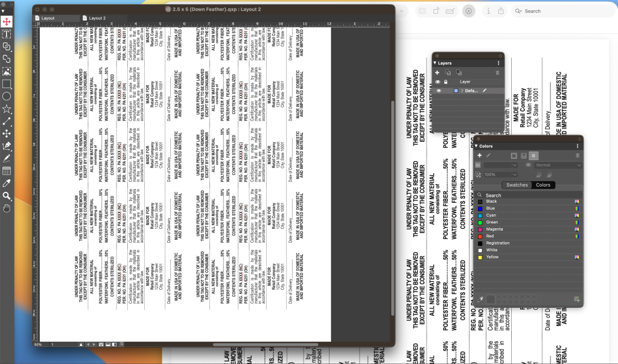
Task: Click pencil icon on Default layer row
Action: point(485,91)
